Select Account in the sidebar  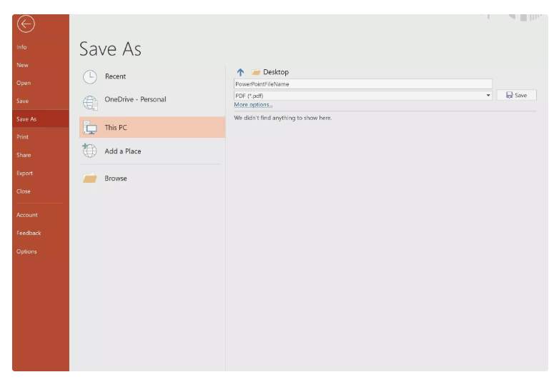point(27,215)
